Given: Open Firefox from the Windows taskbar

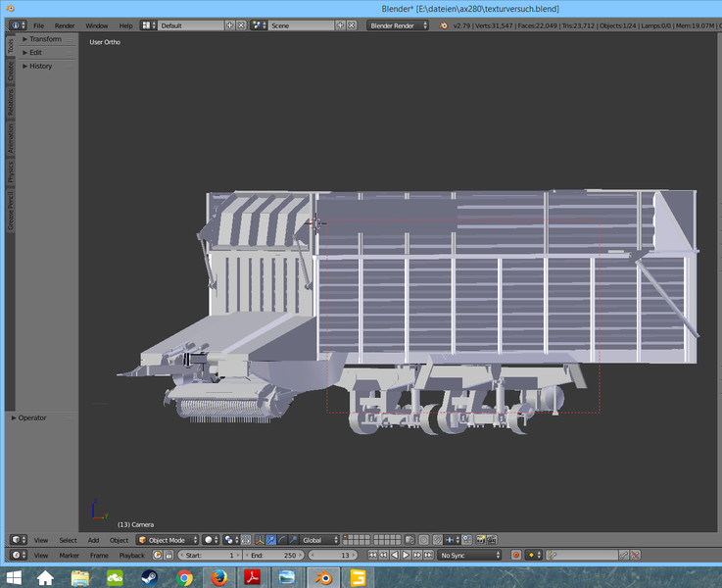Looking at the screenshot, I should [x=217, y=577].
